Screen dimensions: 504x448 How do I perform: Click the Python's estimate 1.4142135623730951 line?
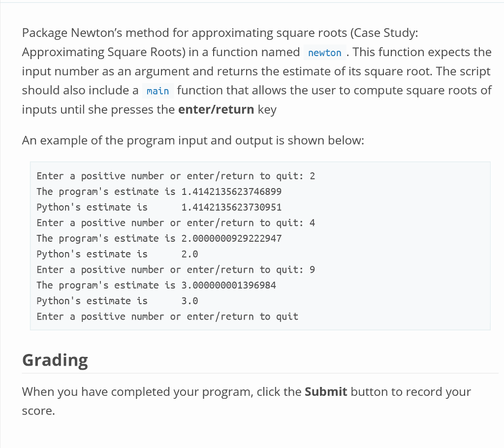(159, 207)
